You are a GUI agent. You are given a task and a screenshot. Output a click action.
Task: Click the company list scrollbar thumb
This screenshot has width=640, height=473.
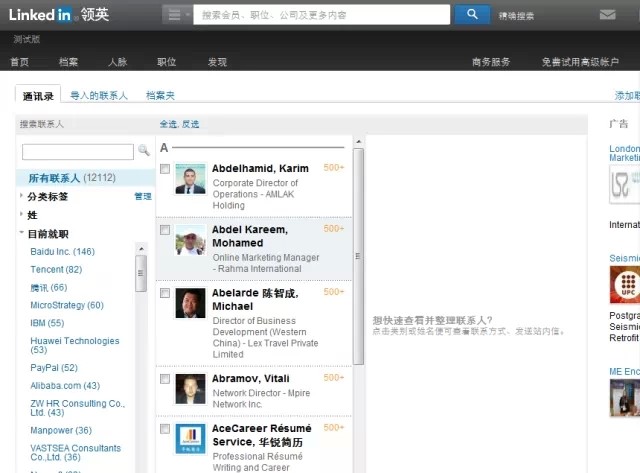pos(141,273)
